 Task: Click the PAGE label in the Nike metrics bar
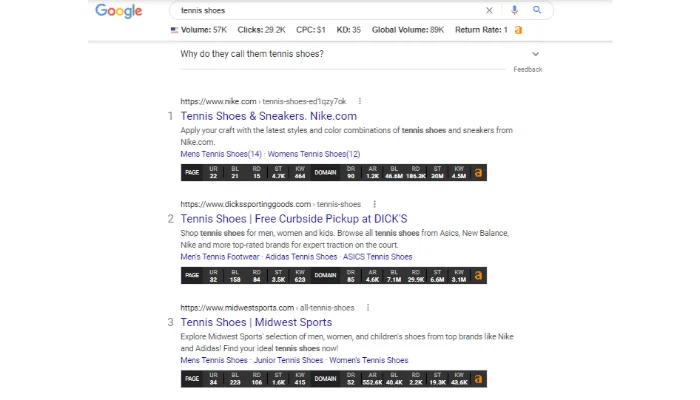(192, 173)
